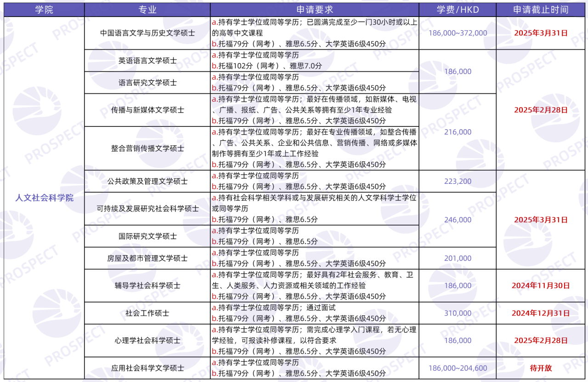Click the requirement mentioning 新媒体、电视
Viewport: 588px width, 382px height.
click(315, 104)
